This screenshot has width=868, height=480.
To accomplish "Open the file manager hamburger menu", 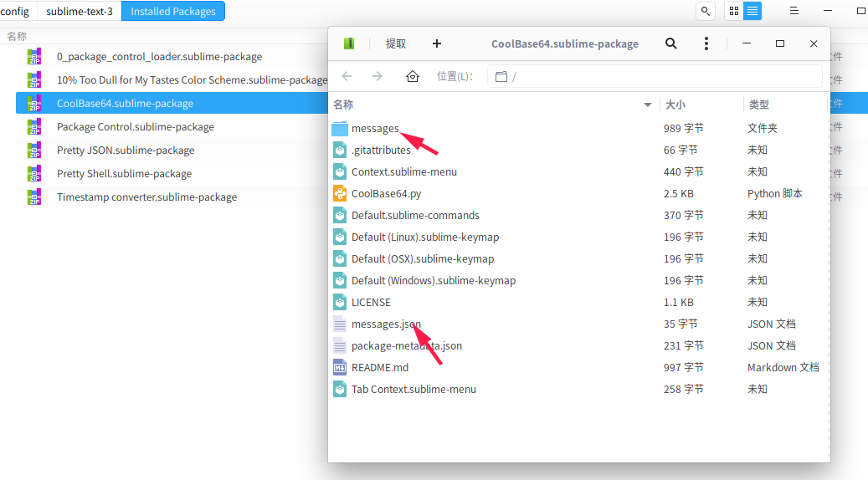I will point(794,11).
